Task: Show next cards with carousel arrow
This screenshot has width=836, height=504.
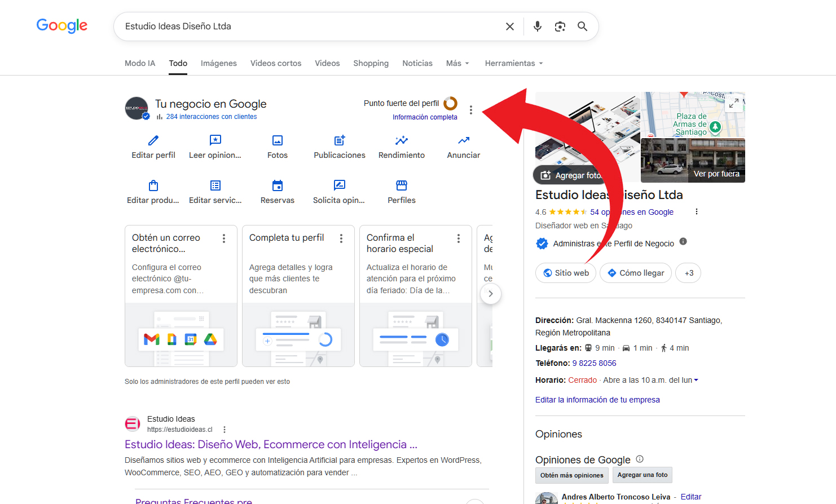Action: [x=491, y=294]
